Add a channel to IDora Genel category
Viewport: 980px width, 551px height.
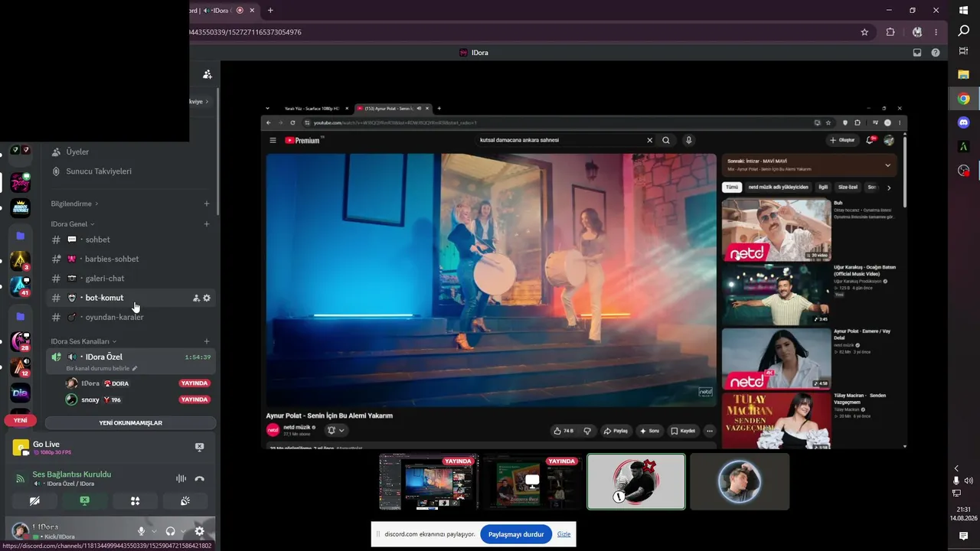(x=207, y=224)
